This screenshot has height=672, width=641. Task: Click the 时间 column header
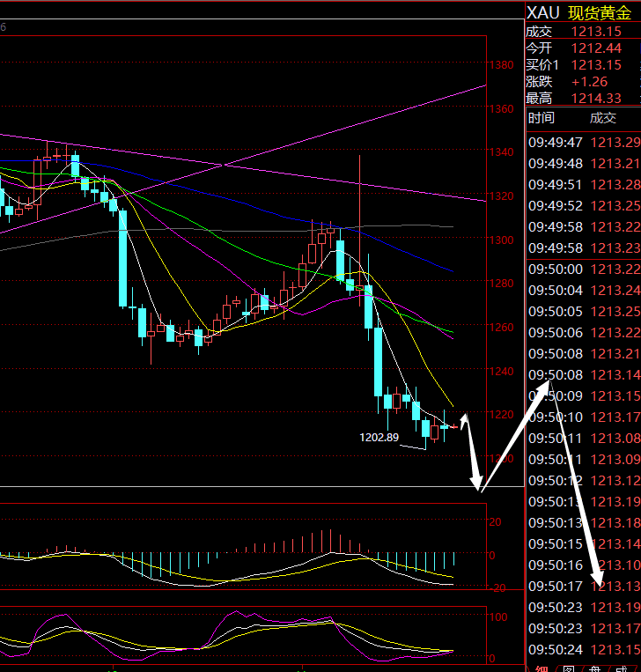542,118
